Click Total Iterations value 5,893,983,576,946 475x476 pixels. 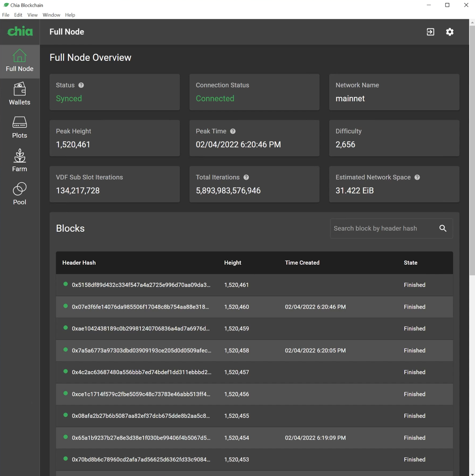(x=228, y=191)
